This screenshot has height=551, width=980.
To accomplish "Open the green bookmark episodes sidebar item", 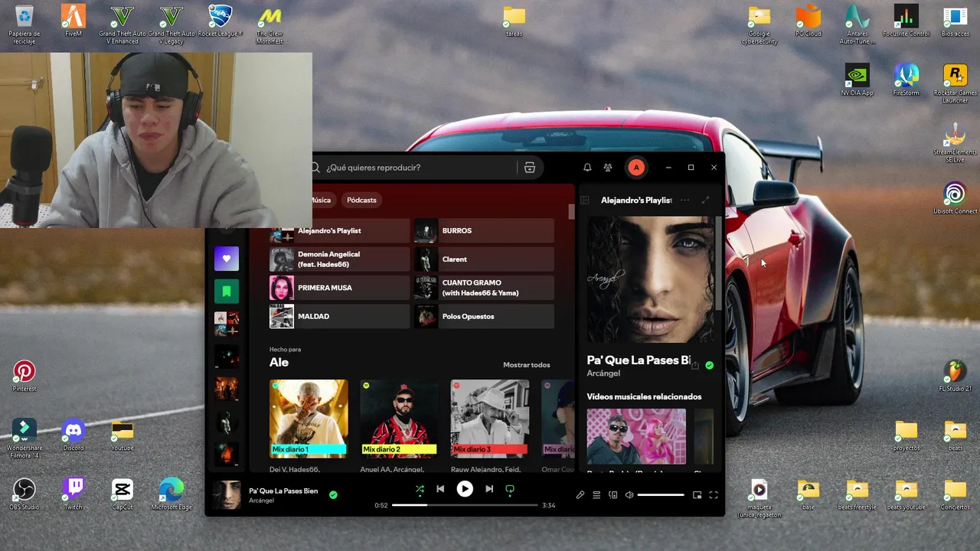I will click(x=227, y=292).
